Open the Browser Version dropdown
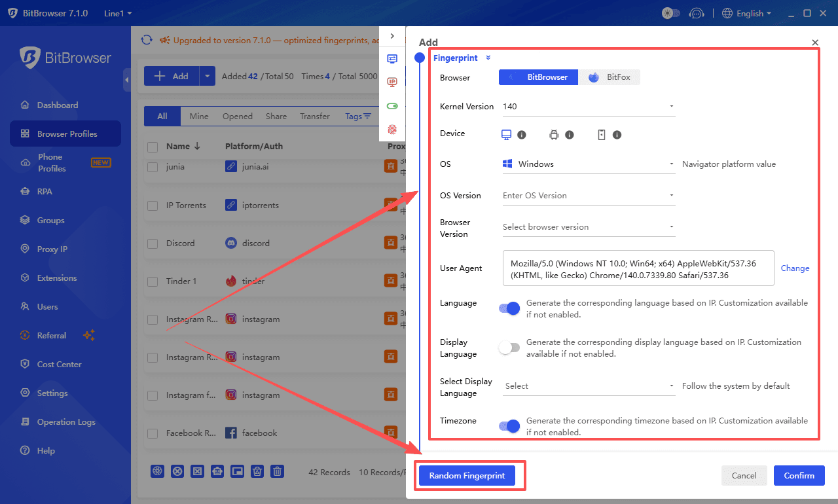The height and width of the screenshot is (504, 838). pos(670,227)
